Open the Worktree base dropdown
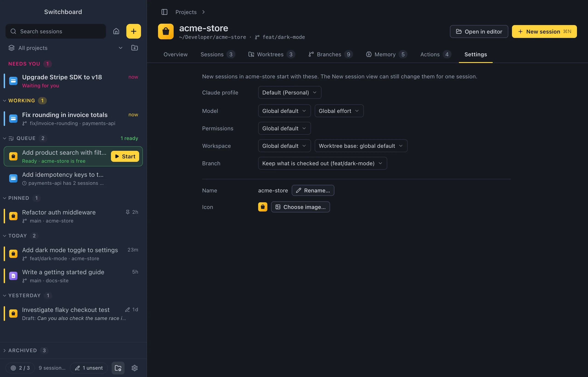The image size is (588, 377). 361,146
